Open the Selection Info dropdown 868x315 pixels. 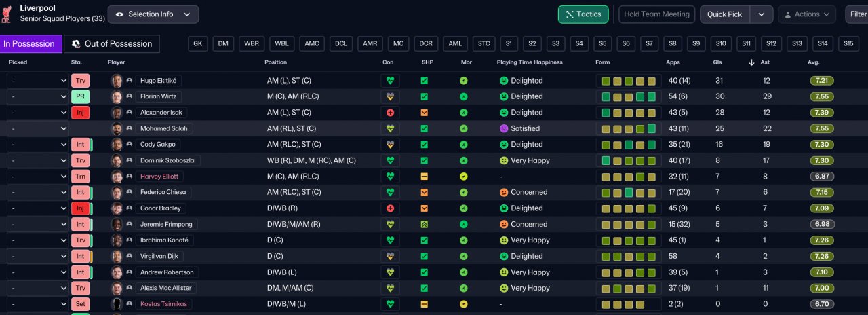153,14
